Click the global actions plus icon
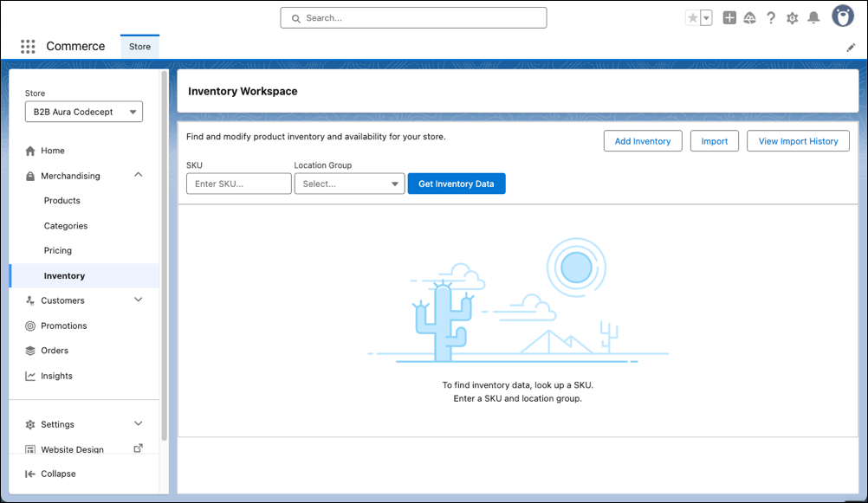 729,17
